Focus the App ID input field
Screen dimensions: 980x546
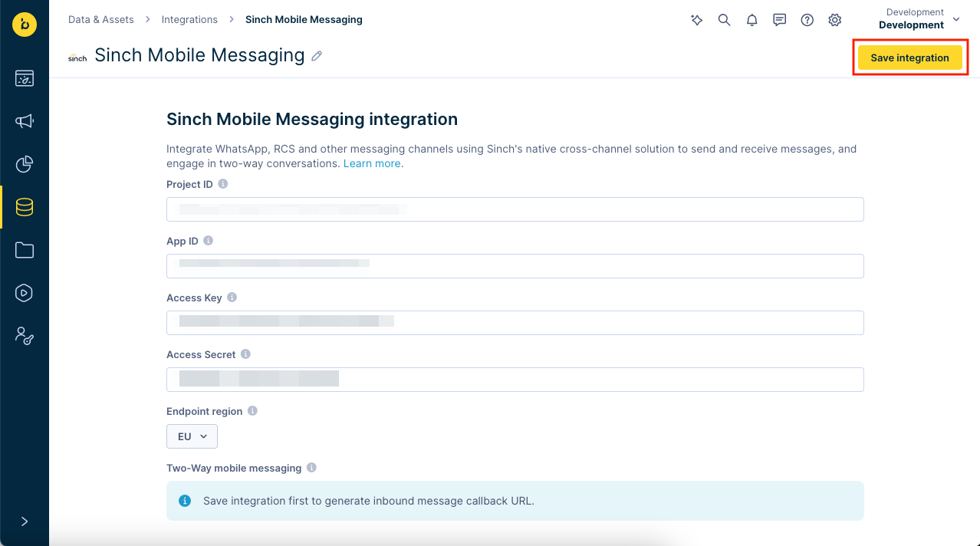(x=515, y=266)
